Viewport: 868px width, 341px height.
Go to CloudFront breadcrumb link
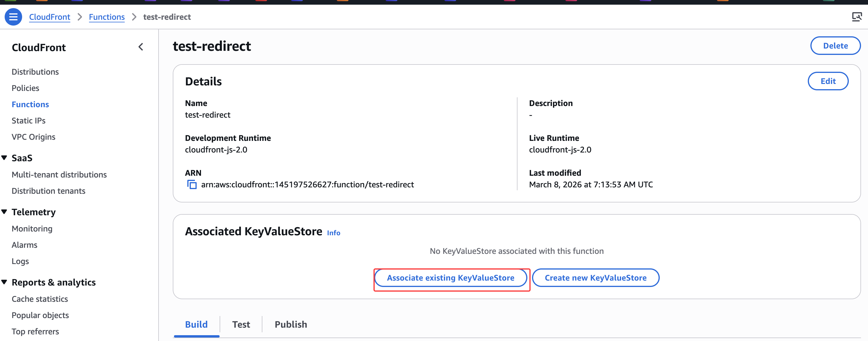pyautogui.click(x=49, y=17)
